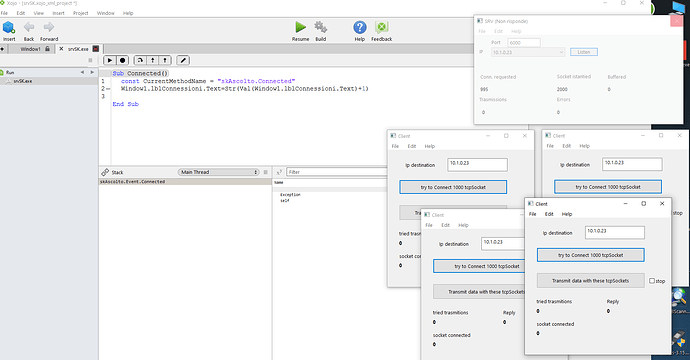
Task: Switch to the Window1 tab
Action: click(30, 49)
